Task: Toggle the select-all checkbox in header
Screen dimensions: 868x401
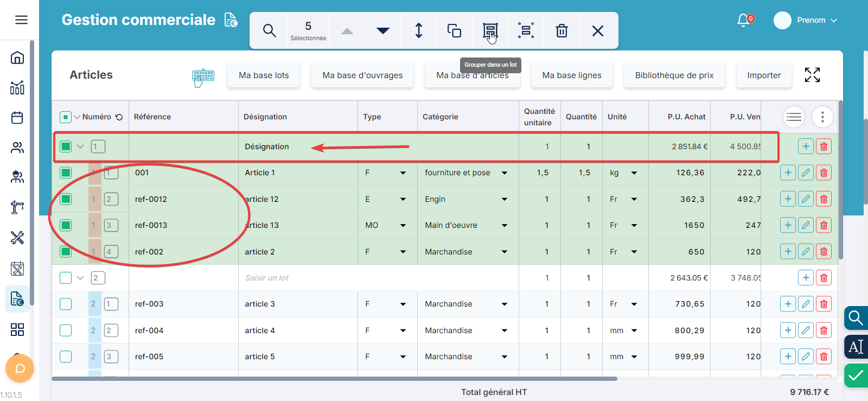Action: [65, 117]
